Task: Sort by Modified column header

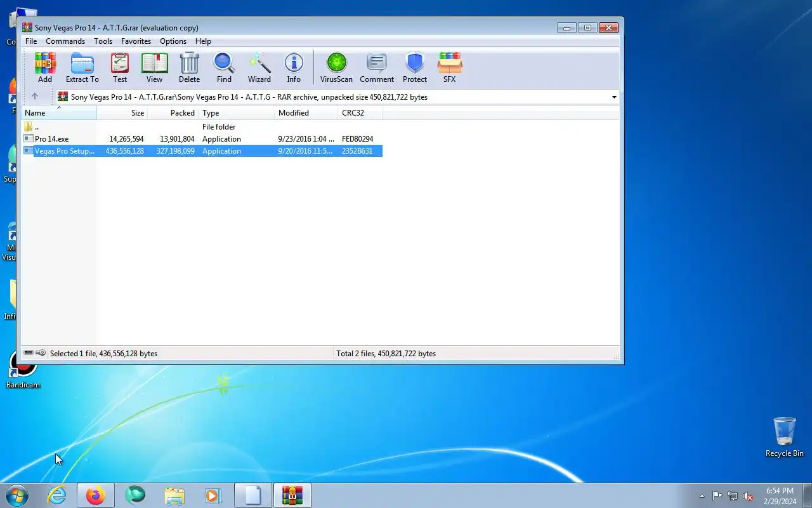Action: click(x=306, y=113)
